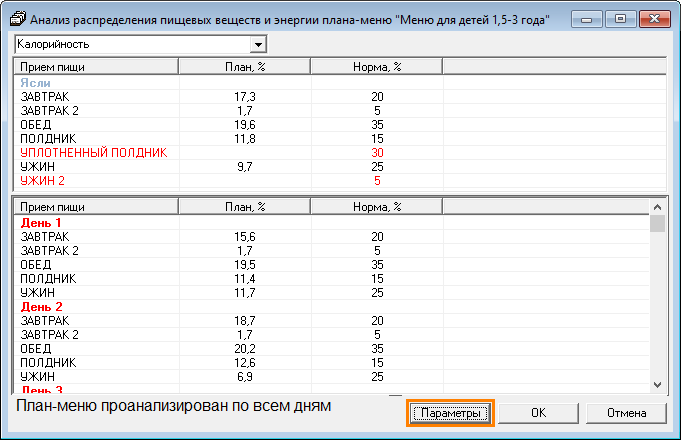Select the red УЖИН 2 row
Screen dimensions: 681x440
pos(41,180)
